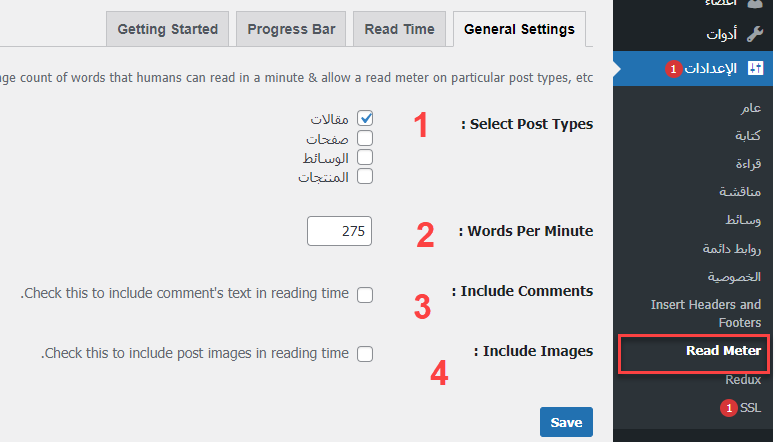This screenshot has height=442, width=781.
Task: Enable the Include Comments checkbox
Action: pyautogui.click(x=365, y=294)
